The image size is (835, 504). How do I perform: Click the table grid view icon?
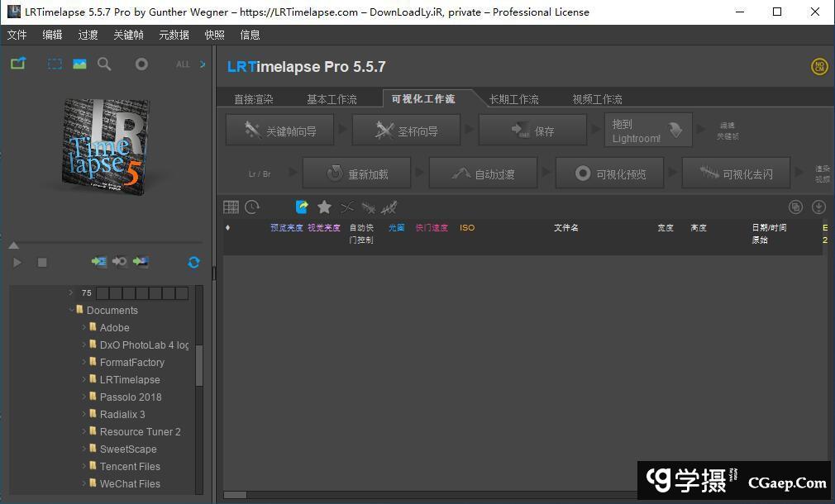[x=231, y=207]
